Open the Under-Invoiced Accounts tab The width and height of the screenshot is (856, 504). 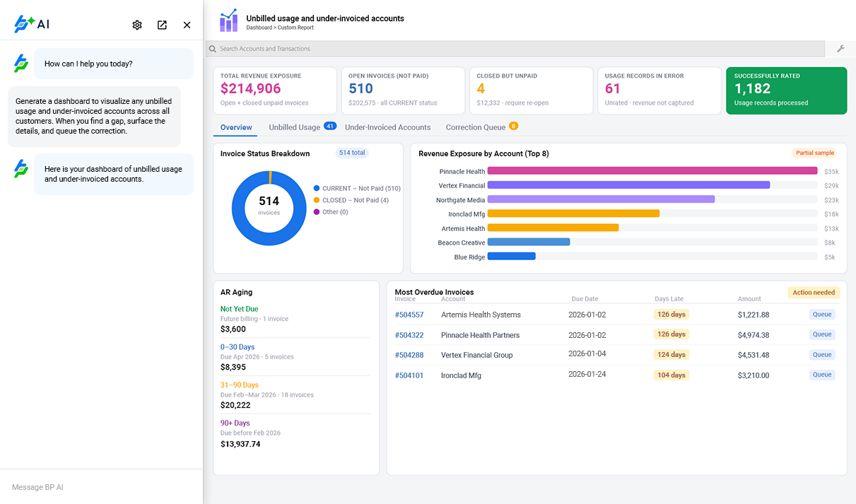pos(387,127)
